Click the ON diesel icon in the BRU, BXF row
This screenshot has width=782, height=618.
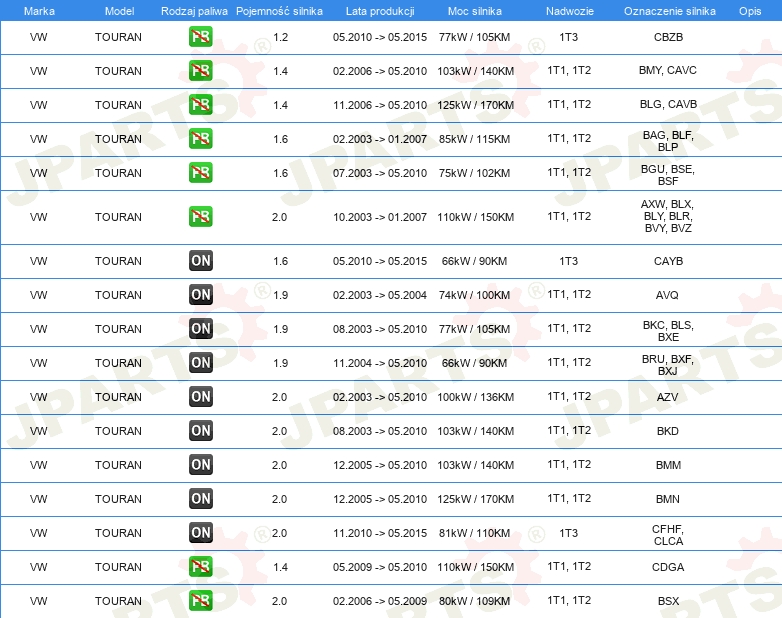click(x=200, y=363)
